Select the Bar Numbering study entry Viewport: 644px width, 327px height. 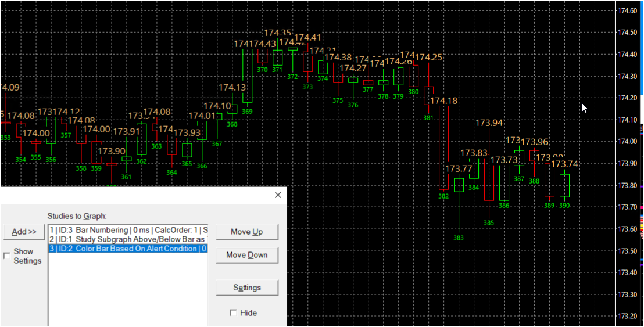coord(128,230)
